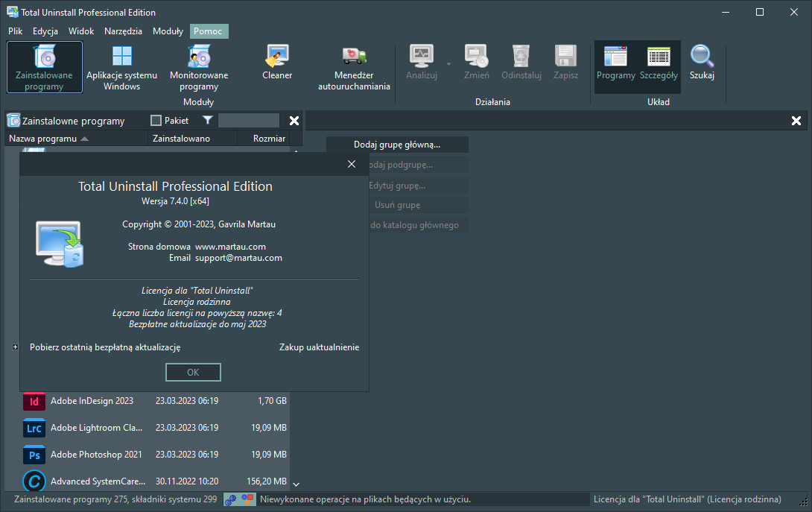Click the list scroll down arrow
This screenshot has height=512, width=812.
(x=296, y=484)
